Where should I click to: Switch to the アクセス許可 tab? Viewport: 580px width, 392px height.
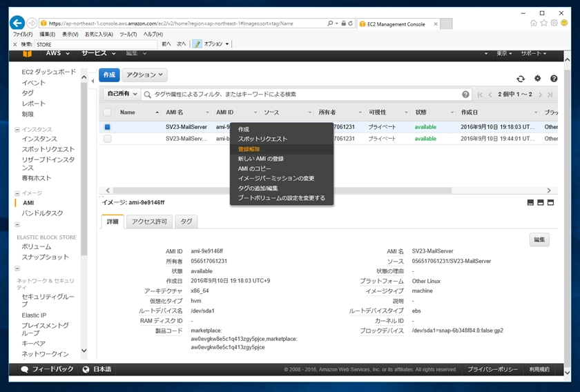pyautogui.click(x=149, y=222)
